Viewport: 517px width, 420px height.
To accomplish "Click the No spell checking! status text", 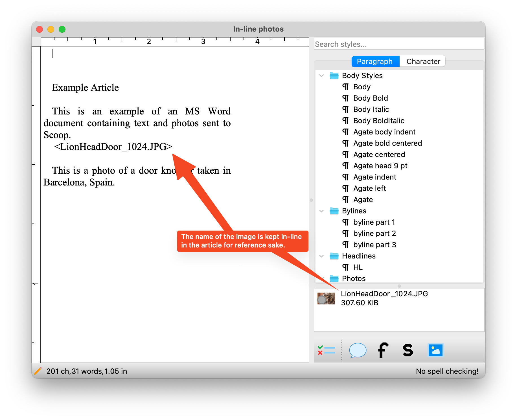I will (447, 371).
